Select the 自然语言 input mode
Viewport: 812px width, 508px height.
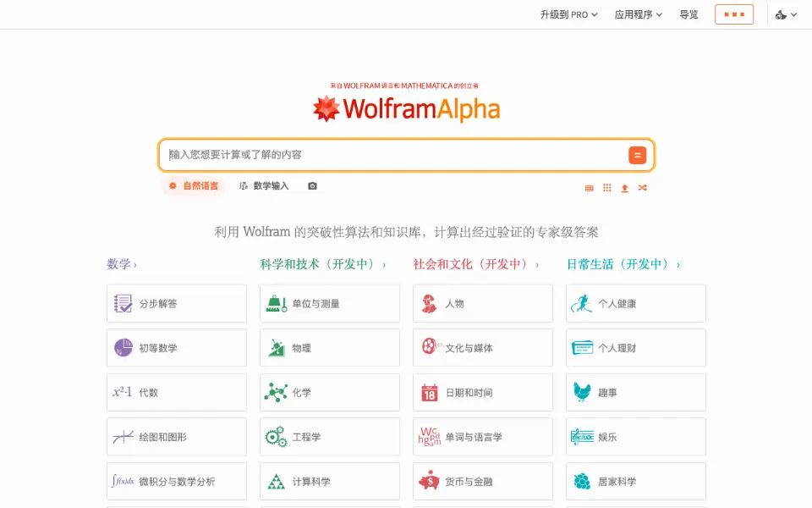[193, 185]
